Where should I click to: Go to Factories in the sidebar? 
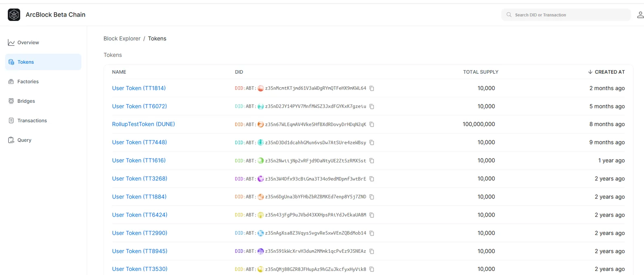pyautogui.click(x=43, y=81)
